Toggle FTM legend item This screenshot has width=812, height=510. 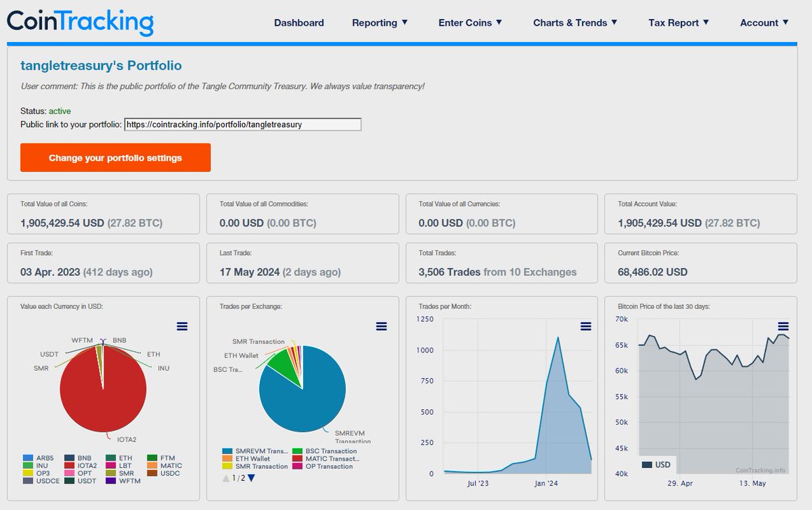[x=160, y=458]
